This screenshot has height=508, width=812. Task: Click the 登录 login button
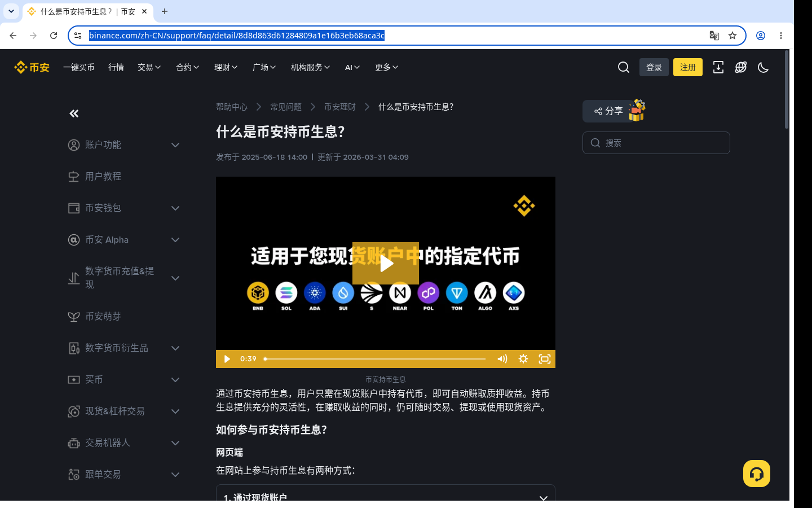coord(654,67)
